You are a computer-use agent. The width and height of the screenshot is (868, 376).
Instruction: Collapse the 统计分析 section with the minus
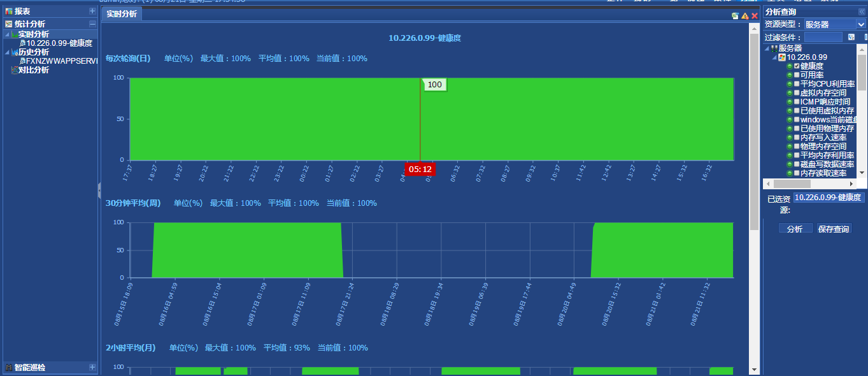pyautogui.click(x=92, y=24)
